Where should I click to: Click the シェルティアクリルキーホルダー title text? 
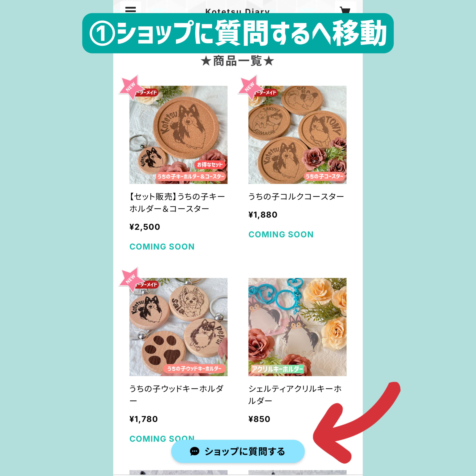click(295, 395)
